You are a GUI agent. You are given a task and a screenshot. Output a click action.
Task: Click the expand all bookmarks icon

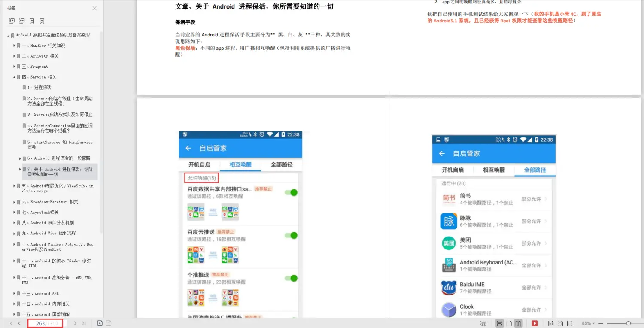[12, 21]
